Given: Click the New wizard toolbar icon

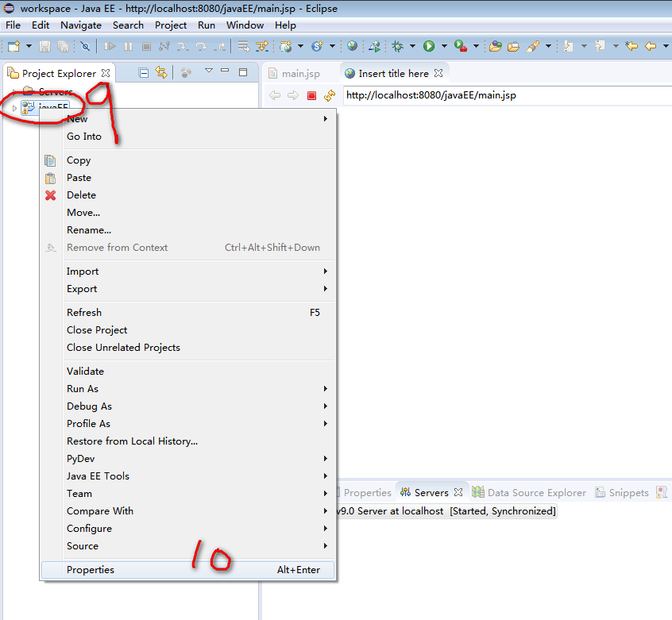Looking at the screenshot, I should coord(14,46).
